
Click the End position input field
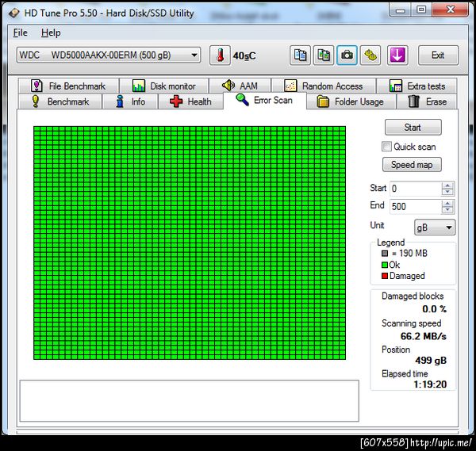click(x=415, y=207)
